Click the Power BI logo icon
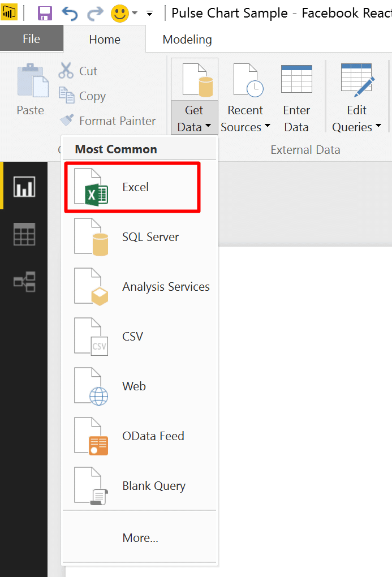The height and width of the screenshot is (577, 392). (9, 13)
